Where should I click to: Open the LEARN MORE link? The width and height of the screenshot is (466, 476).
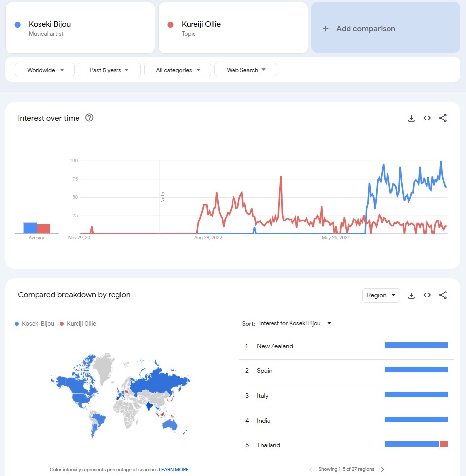(x=173, y=470)
